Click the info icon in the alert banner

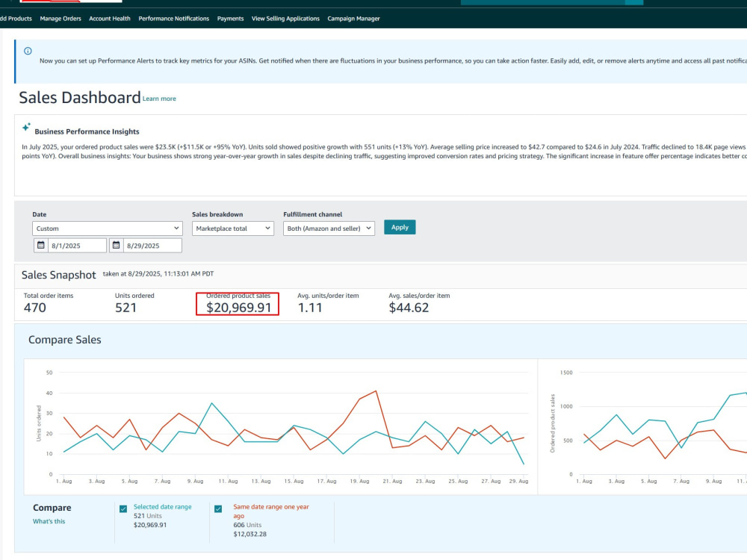point(28,51)
